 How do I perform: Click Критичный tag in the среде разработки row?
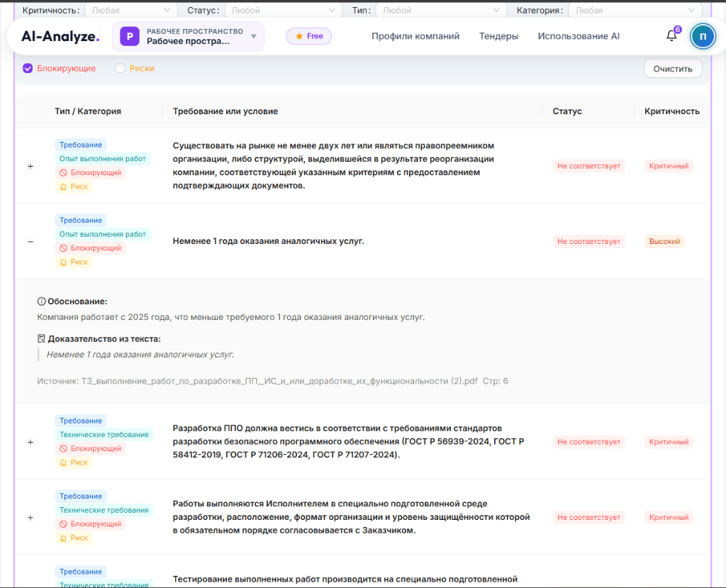(669, 518)
